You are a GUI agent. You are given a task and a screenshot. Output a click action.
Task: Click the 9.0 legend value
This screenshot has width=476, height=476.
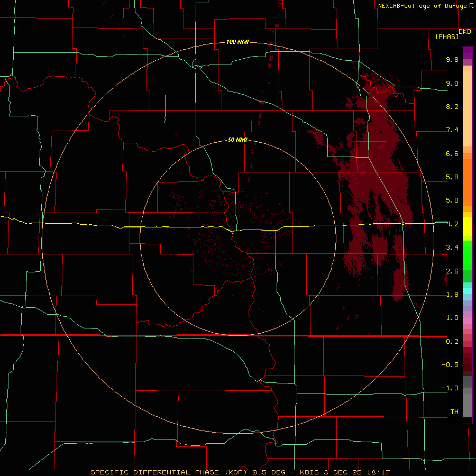tap(452, 83)
